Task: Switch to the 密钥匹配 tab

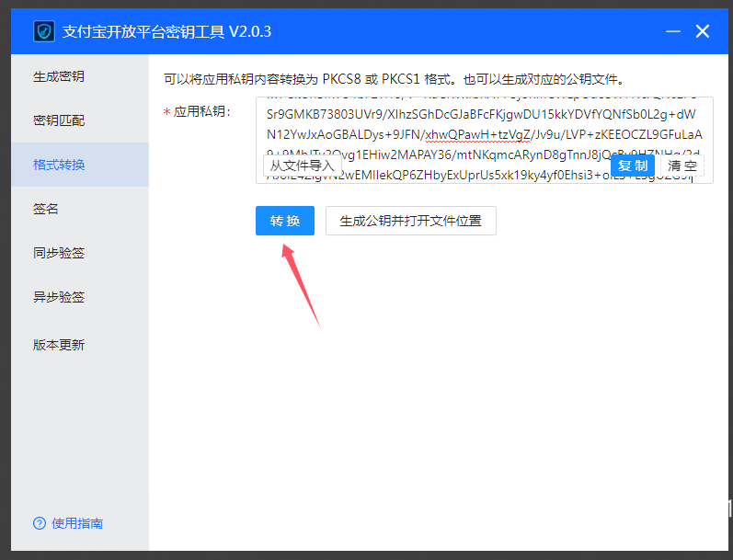Action: click(x=59, y=120)
